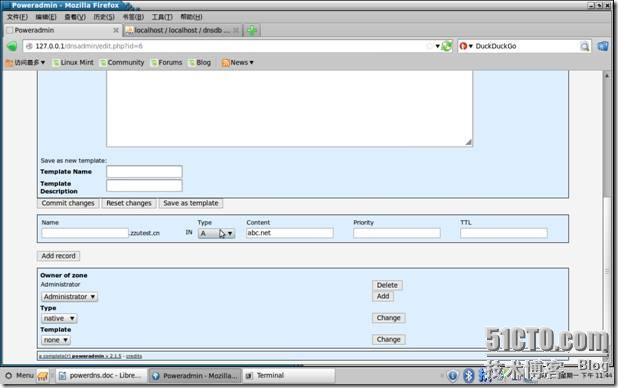Open the Community bookmark
The width and height of the screenshot is (618, 388).
tap(122, 62)
